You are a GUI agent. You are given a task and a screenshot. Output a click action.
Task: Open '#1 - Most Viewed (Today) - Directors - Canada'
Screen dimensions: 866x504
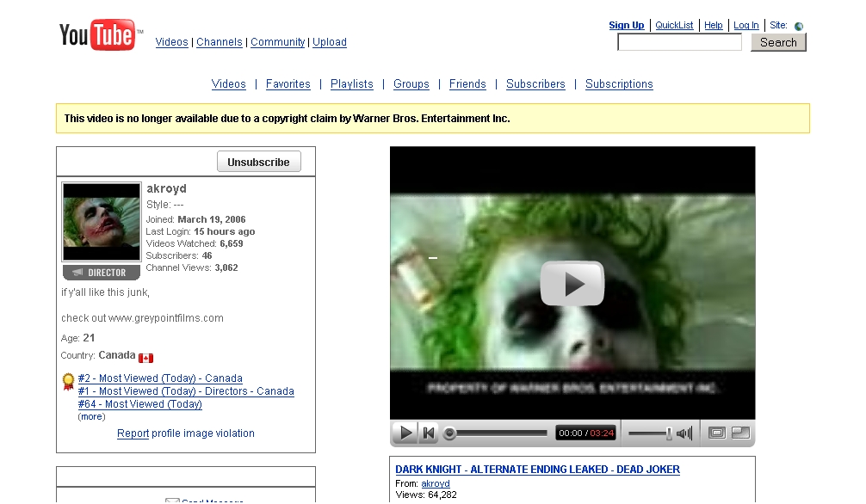click(186, 391)
